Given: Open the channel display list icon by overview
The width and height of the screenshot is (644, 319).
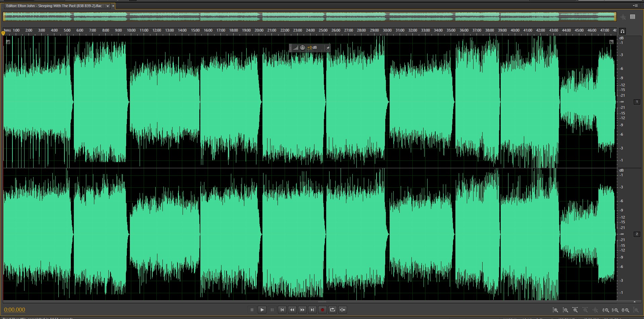Looking at the screenshot, I should click(633, 17).
